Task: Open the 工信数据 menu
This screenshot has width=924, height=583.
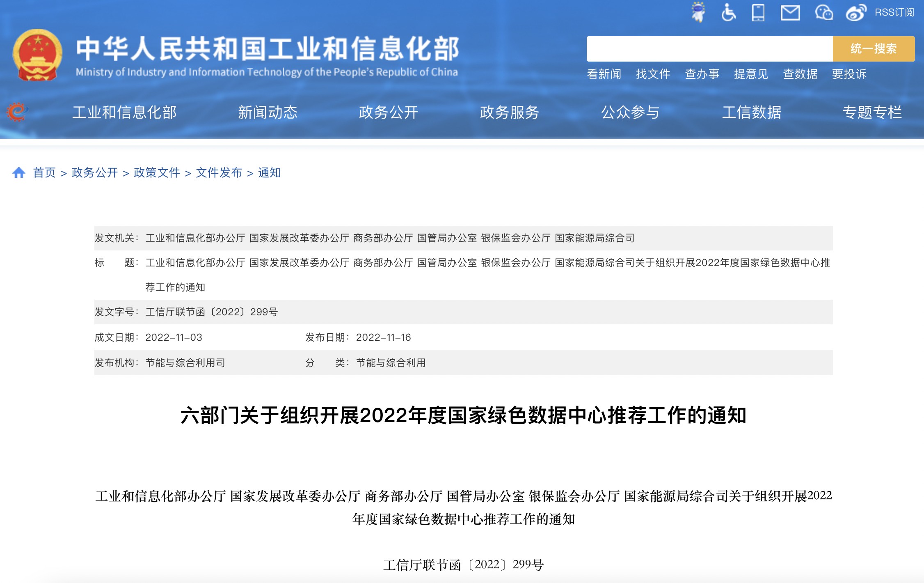Action: pos(751,112)
